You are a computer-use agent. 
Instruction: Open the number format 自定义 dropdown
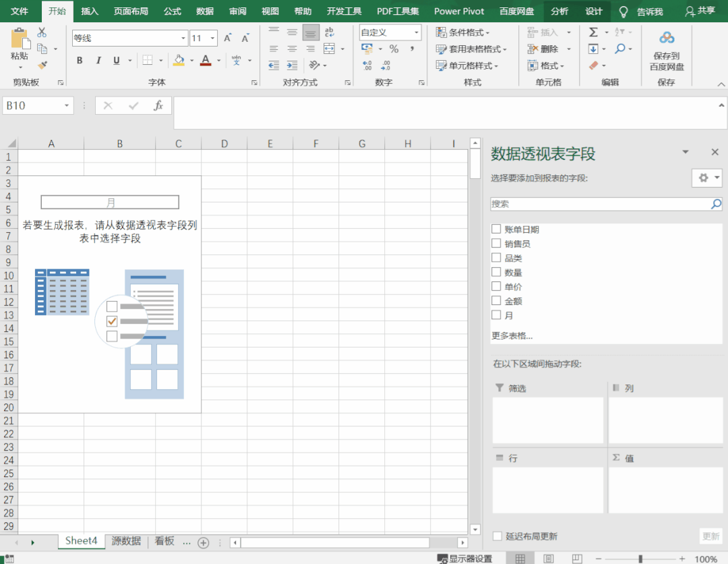[x=415, y=32]
